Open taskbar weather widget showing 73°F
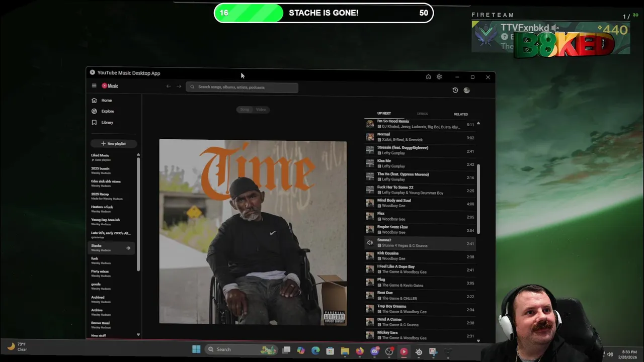Image resolution: width=644 pixels, height=362 pixels. [x=17, y=347]
